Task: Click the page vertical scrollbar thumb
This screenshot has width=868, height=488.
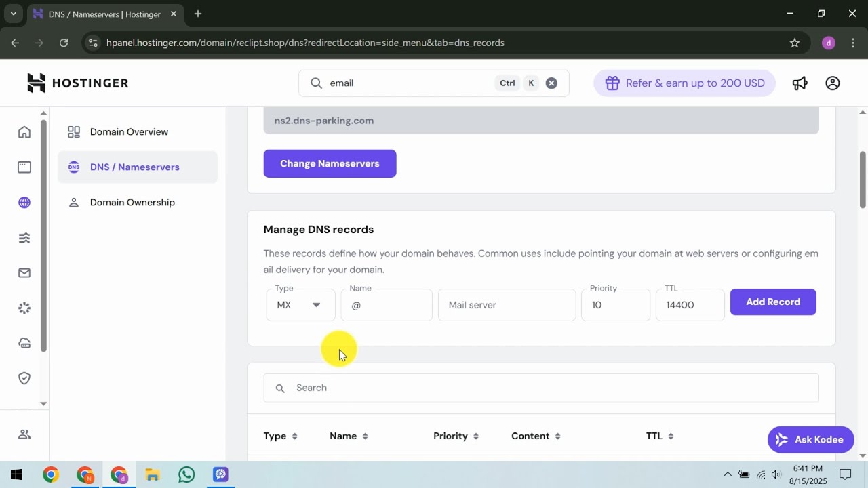Action: pos(863,180)
